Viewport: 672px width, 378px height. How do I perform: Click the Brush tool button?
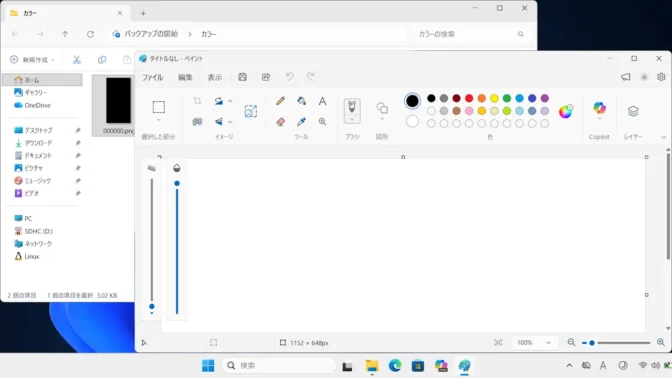[352, 106]
